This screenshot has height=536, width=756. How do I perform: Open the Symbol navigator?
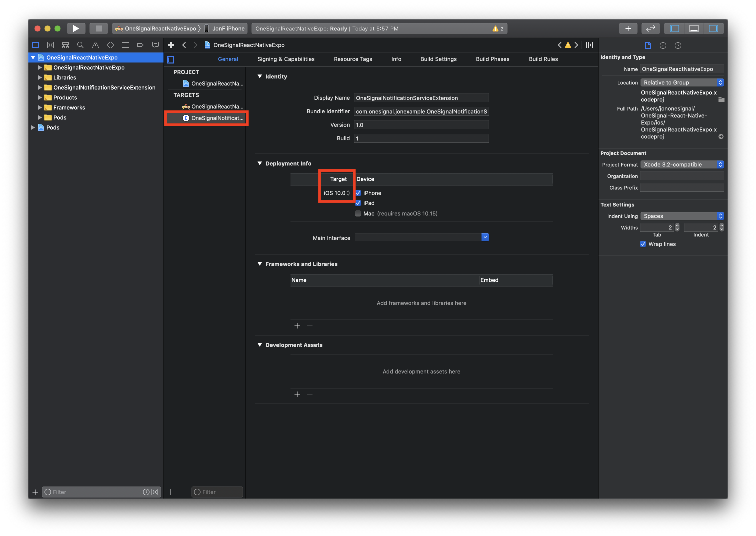pyautogui.click(x=65, y=45)
